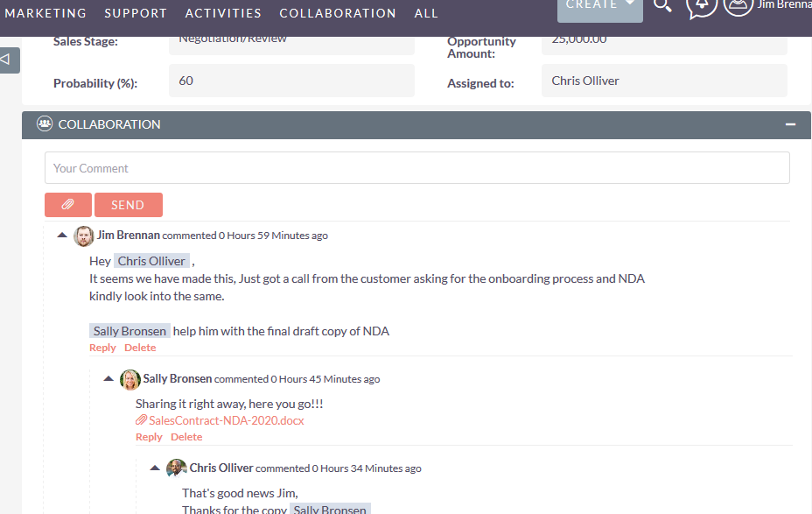Open the Activities menu
Image resolution: width=812 pixels, height=514 pixels.
[223, 13]
